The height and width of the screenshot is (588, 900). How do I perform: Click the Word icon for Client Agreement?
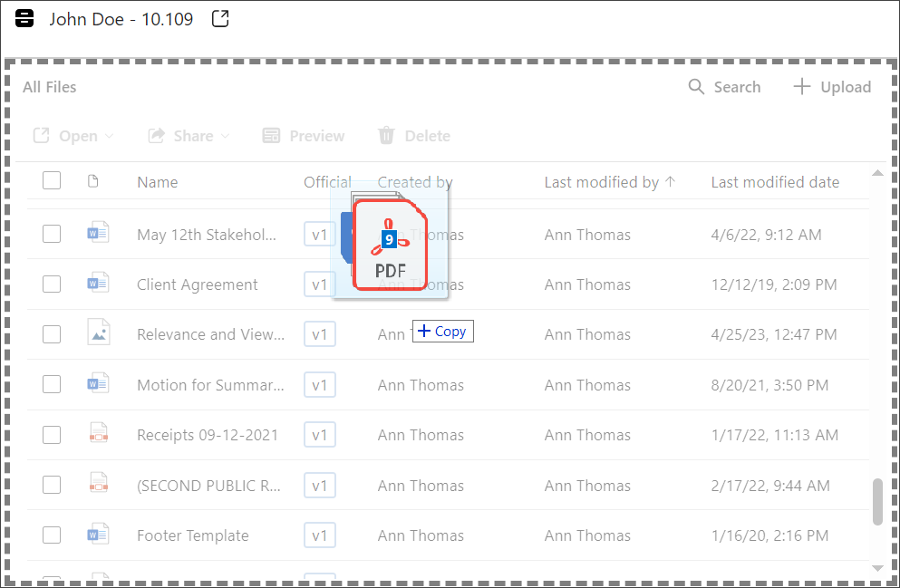click(98, 284)
